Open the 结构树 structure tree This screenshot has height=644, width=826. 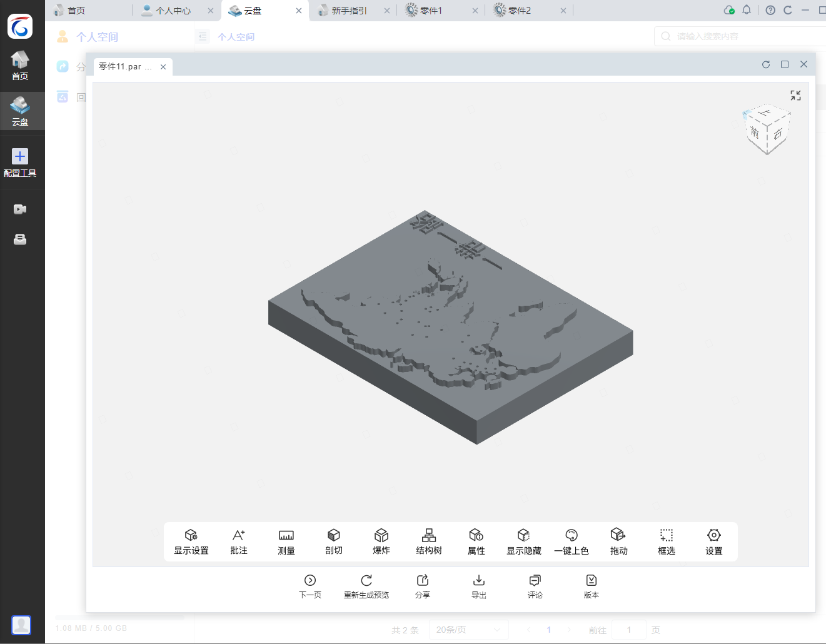click(429, 541)
